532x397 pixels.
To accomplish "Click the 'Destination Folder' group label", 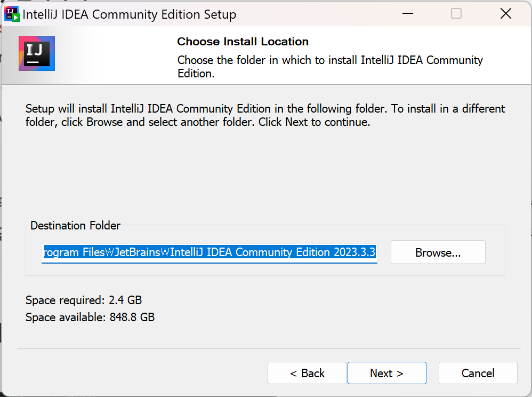I will tap(75, 226).
